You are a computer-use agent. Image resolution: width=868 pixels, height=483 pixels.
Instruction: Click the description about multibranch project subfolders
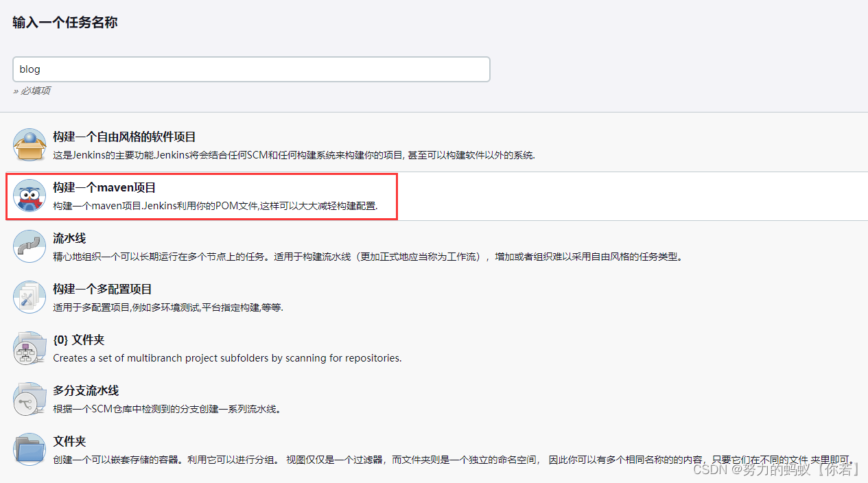click(x=227, y=358)
